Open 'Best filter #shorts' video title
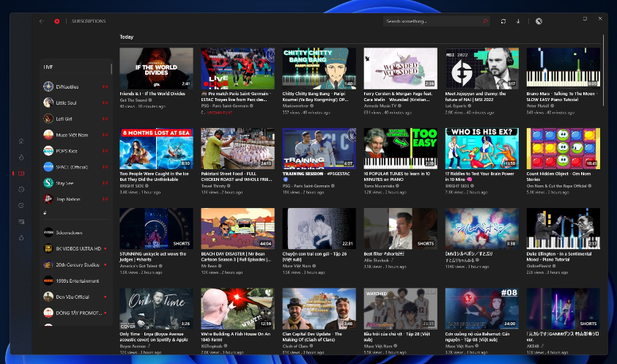The image size is (617, 364). 384,254
